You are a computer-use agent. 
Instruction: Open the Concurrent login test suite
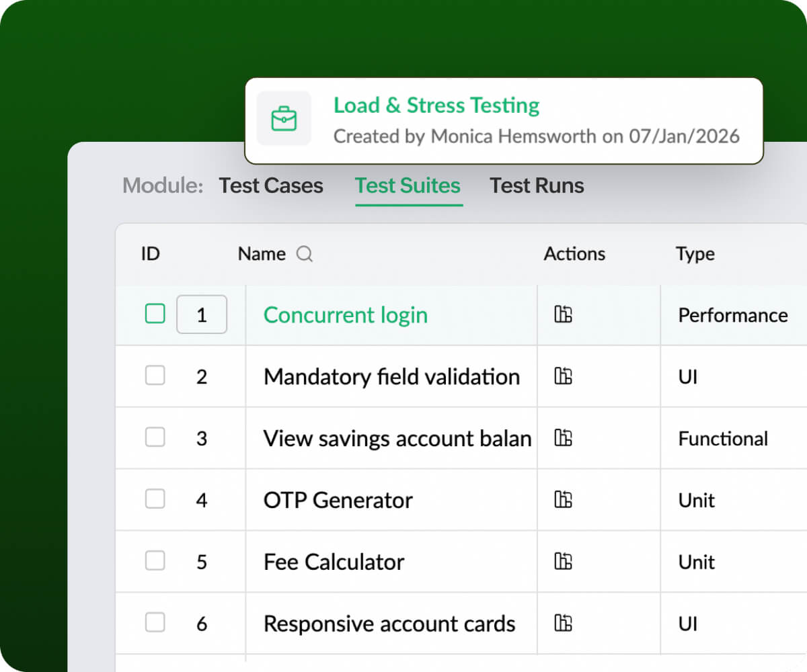[x=345, y=314]
